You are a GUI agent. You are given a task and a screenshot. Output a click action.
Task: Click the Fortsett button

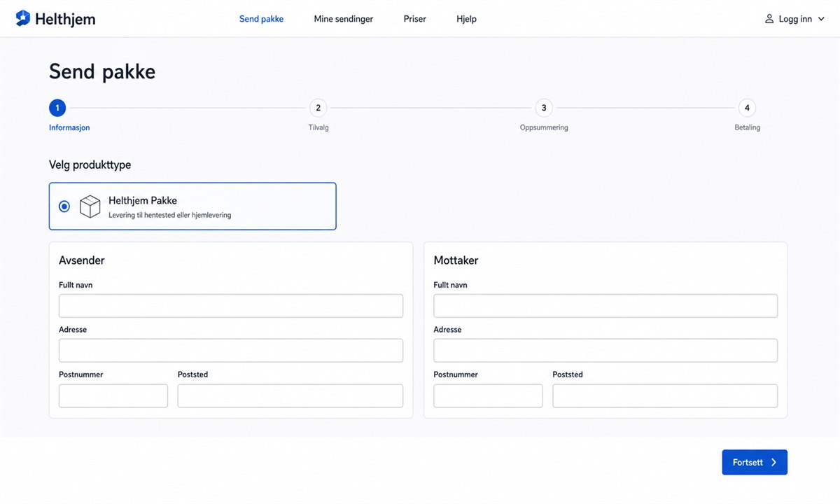[755, 462]
